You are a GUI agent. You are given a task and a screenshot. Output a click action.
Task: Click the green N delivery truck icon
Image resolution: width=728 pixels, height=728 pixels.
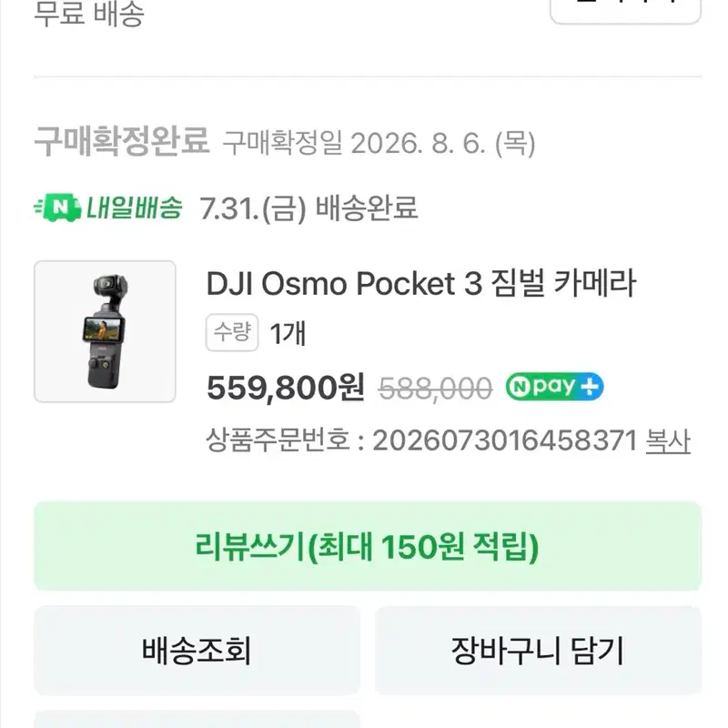pos(57,208)
